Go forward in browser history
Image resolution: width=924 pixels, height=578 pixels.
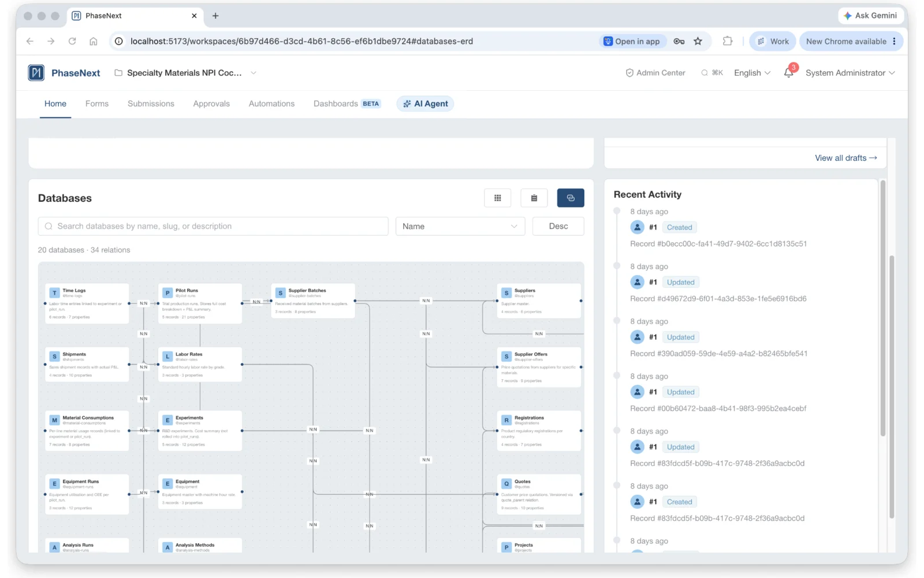pyautogui.click(x=51, y=41)
